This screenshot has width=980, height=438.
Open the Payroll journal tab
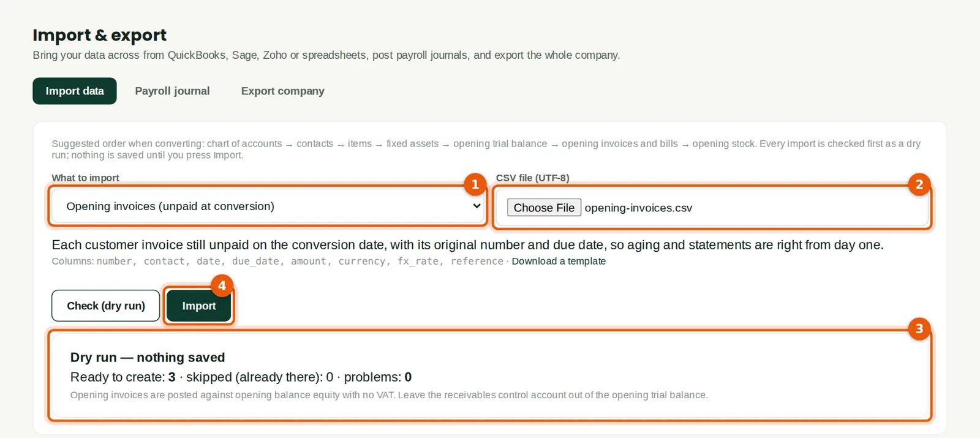[172, 91]
